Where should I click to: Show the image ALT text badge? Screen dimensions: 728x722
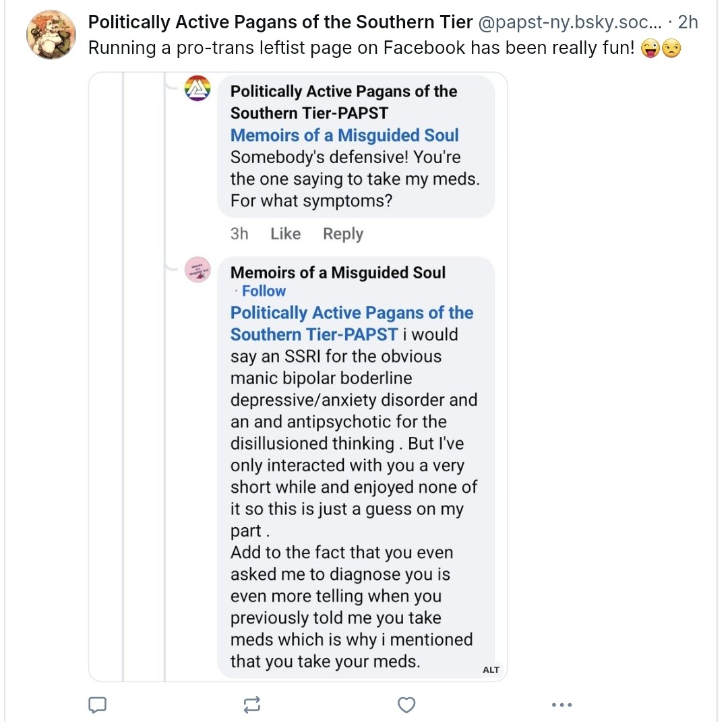coord(491,669)
